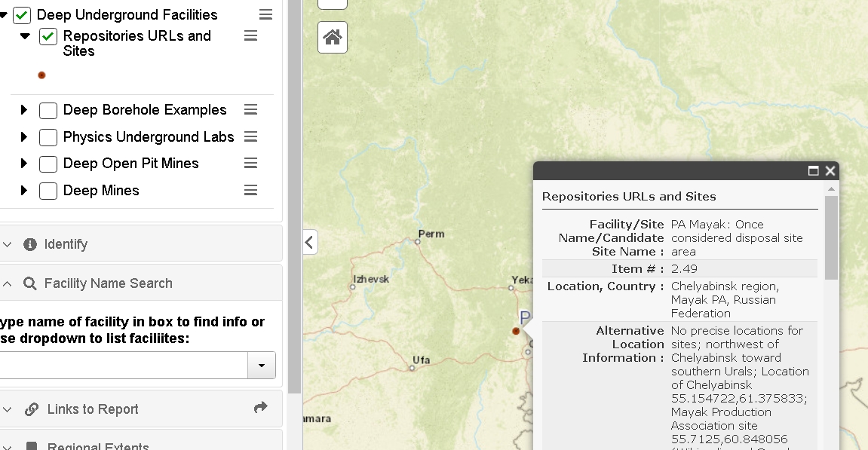Enable Deep Borehole Examples layer checkbox
The width and height of the screenshot is (868, 450).
point(48,111)
